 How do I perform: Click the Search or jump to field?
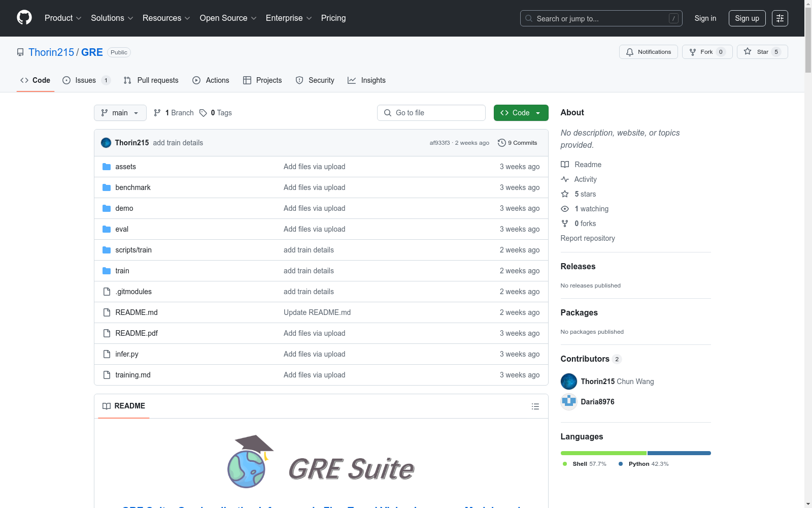601,18
